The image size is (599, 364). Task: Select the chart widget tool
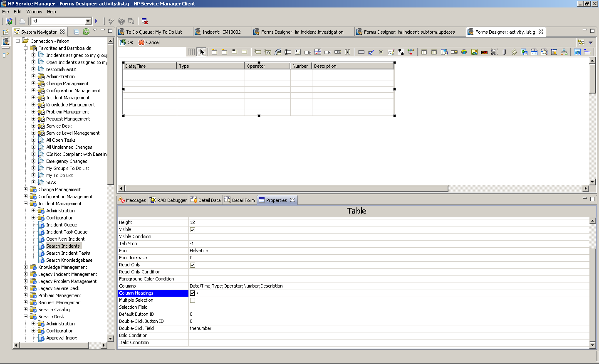(464, 52)
